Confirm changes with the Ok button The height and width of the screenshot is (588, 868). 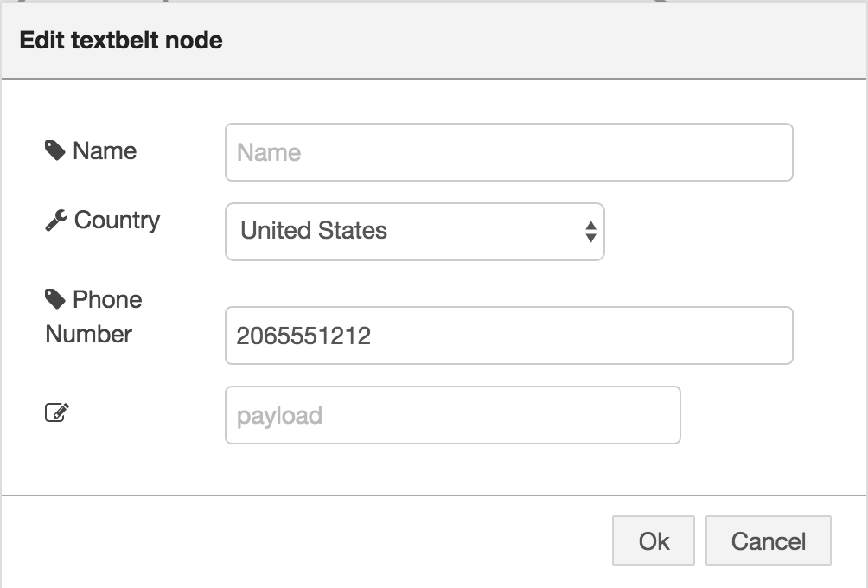(654, 541)
